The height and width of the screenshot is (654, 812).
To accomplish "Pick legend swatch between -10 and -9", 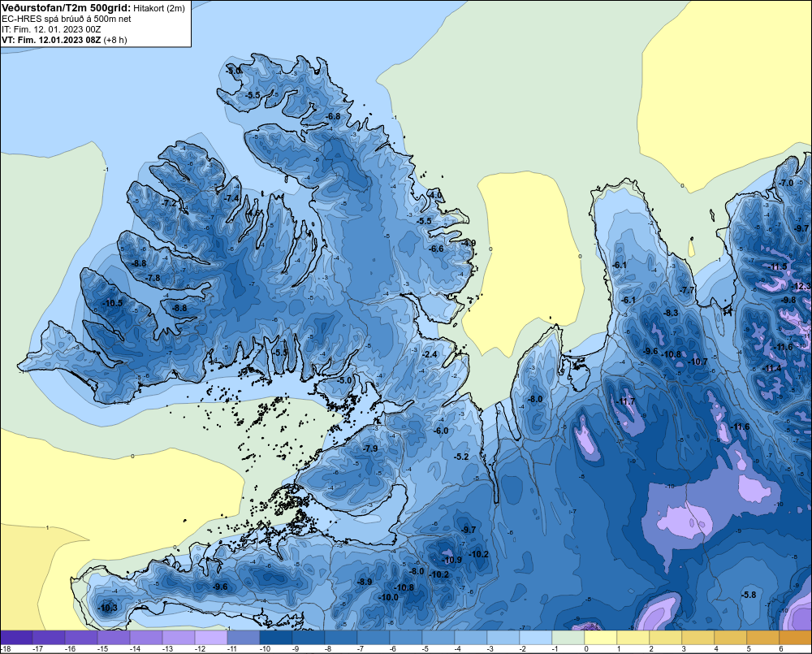I will tap(276, 638).
